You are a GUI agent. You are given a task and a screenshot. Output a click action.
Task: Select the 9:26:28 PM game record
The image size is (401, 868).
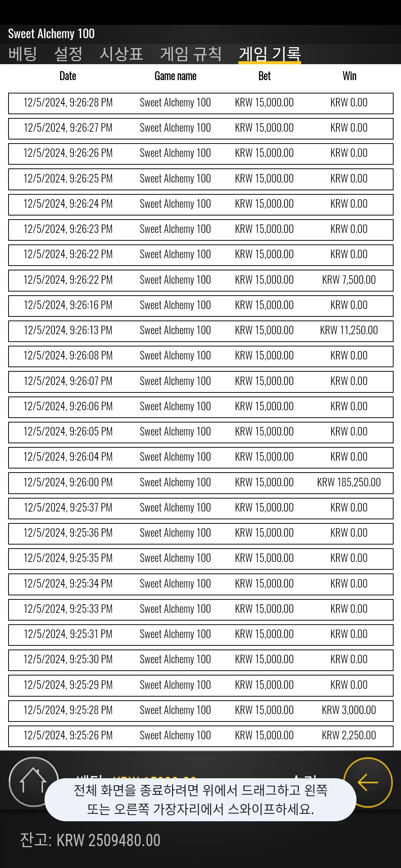pyautogui.click(x=201, y=103)
